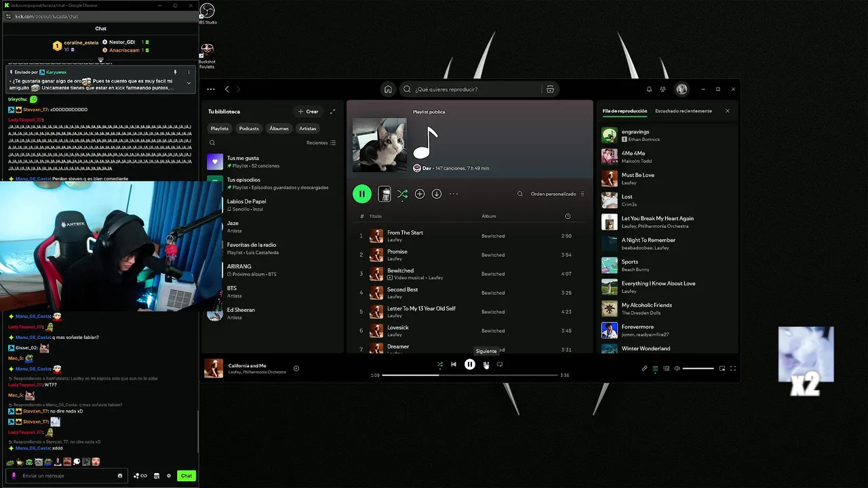Open the Tus me gusta playlist
This screenshot has height=488, width=868.
274,161
